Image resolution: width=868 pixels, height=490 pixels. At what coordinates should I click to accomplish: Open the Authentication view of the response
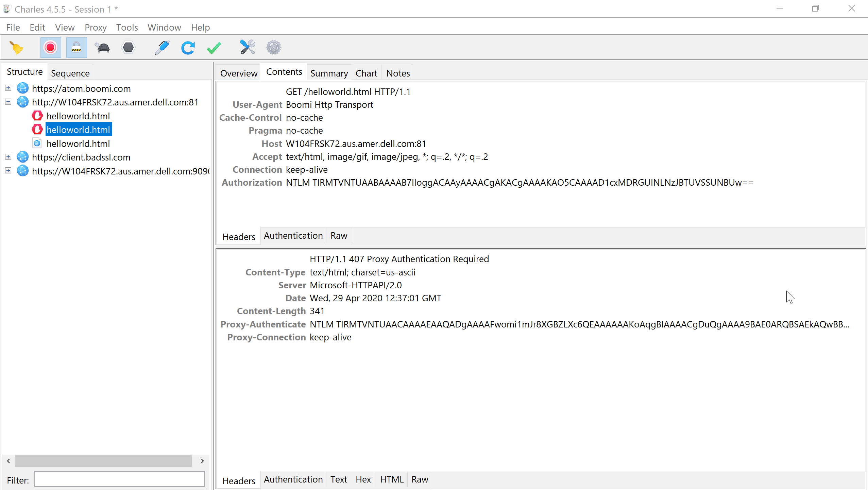click(293, 479)
